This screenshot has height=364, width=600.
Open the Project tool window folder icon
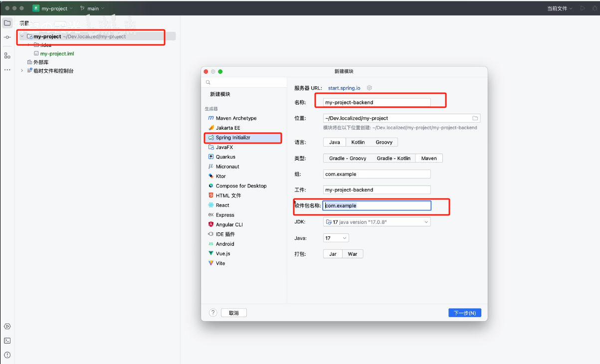coord(7,23)
